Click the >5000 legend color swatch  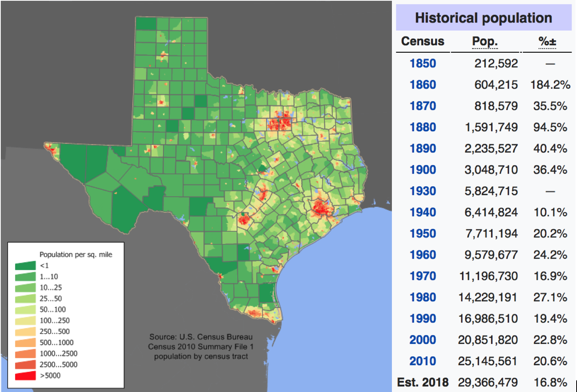click(x=25, y=376)
